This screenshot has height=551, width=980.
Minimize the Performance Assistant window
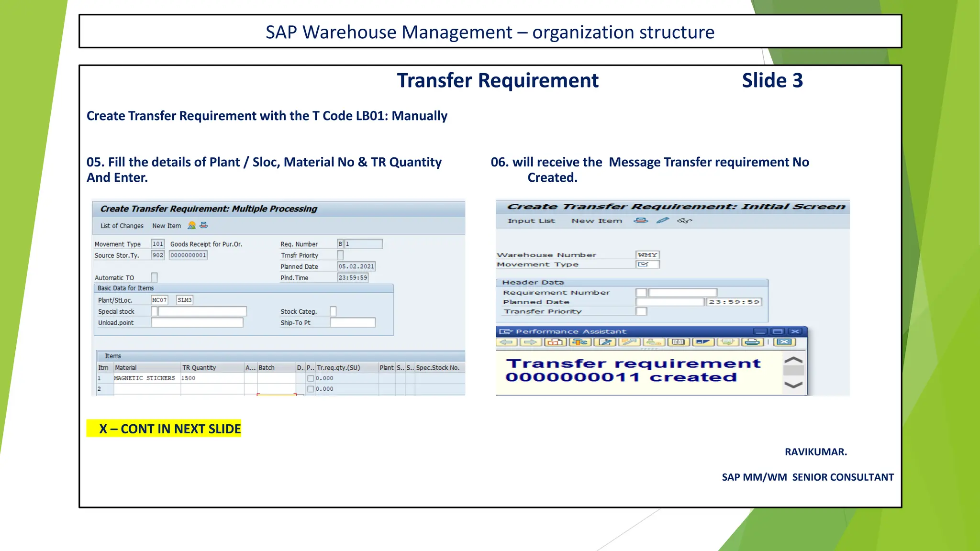point(760,331)
